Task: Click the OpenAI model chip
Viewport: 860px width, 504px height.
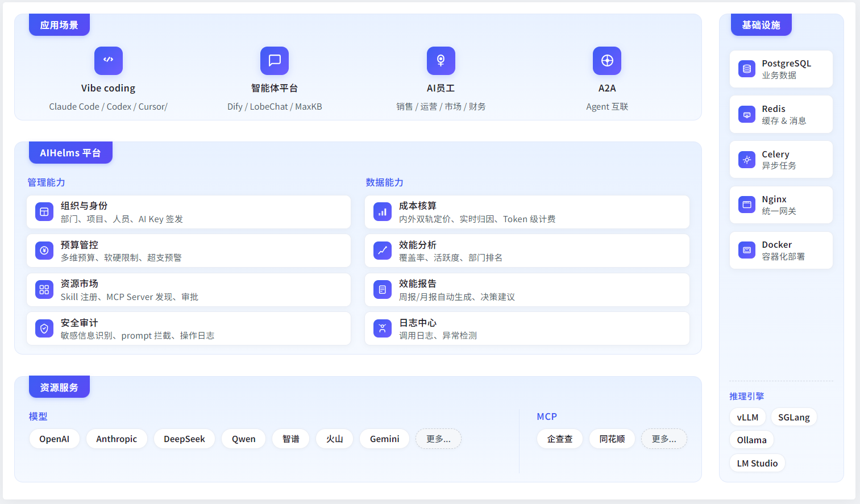Action: (x=54, y=439)
